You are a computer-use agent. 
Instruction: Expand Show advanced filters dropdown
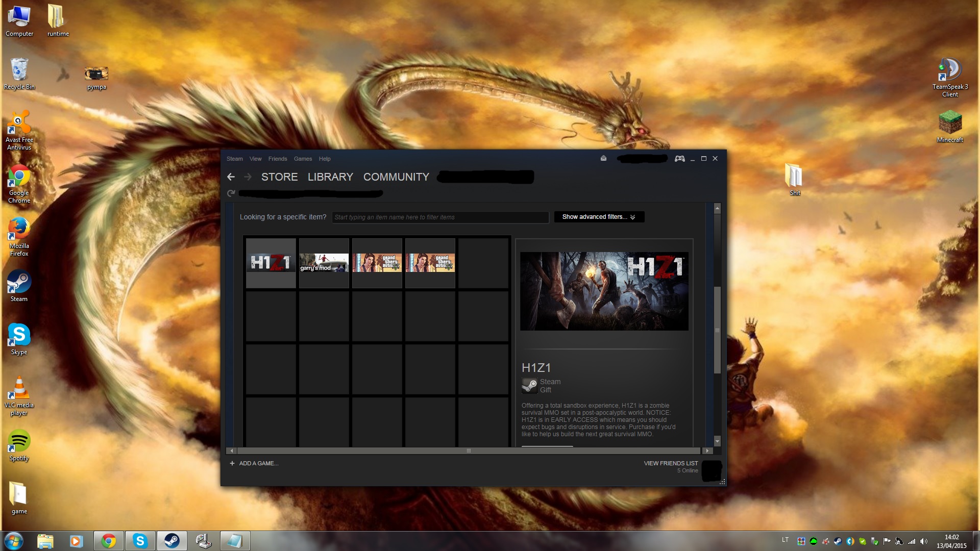599,217
